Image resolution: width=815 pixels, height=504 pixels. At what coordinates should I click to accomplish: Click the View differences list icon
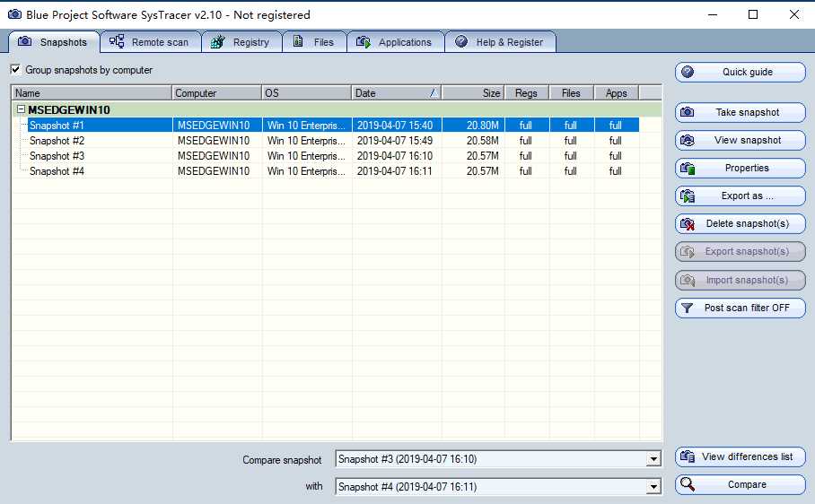(x=688, y=456)
